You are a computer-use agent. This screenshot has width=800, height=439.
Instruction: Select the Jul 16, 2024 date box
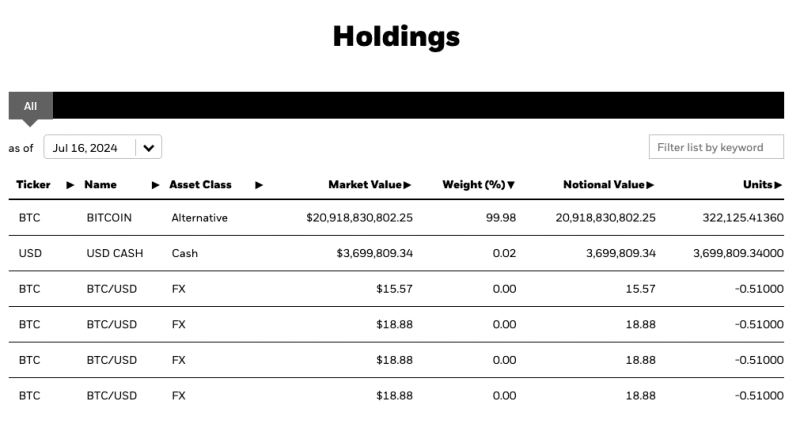[86, 148]
